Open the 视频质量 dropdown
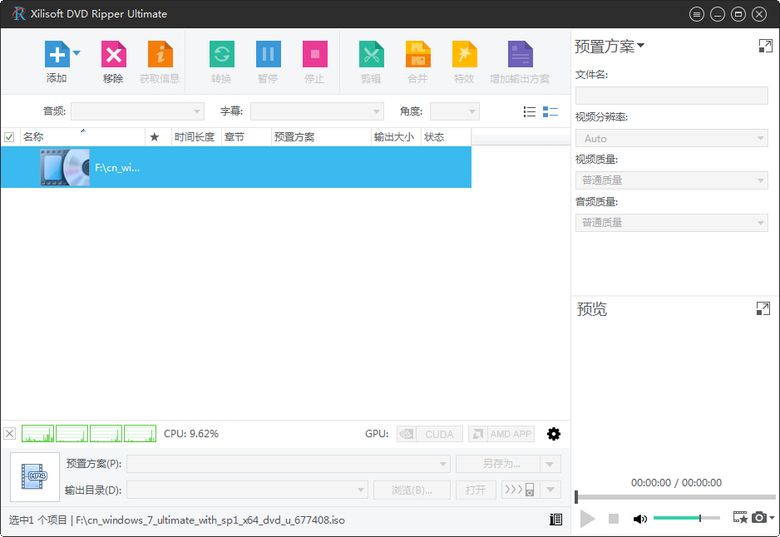Image resolution: width=780 pixels, height=537 pixels. (x=672, y=180)
